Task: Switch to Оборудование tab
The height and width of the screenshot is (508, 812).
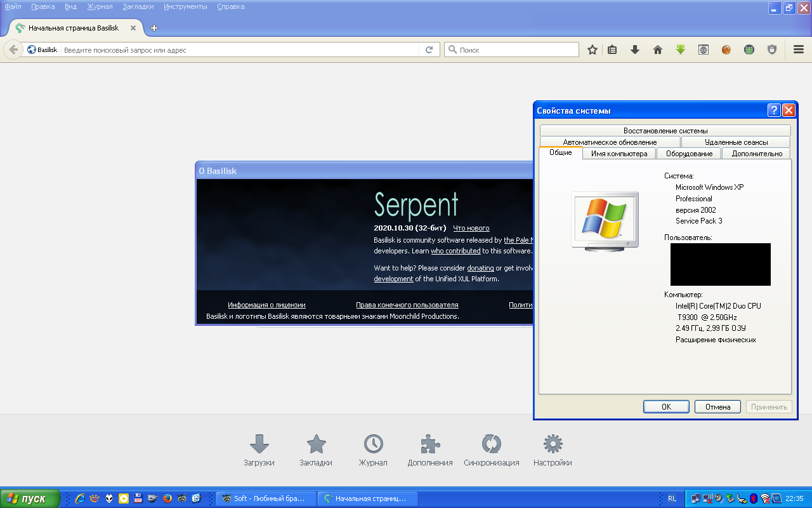Action: tap(690, 154)
